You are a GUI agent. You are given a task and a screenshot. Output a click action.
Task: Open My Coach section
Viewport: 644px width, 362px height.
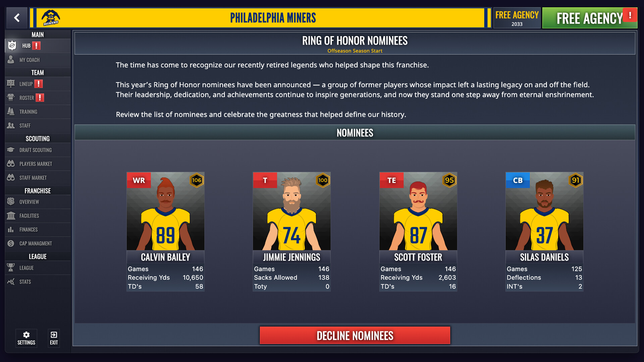click(38, 60)
